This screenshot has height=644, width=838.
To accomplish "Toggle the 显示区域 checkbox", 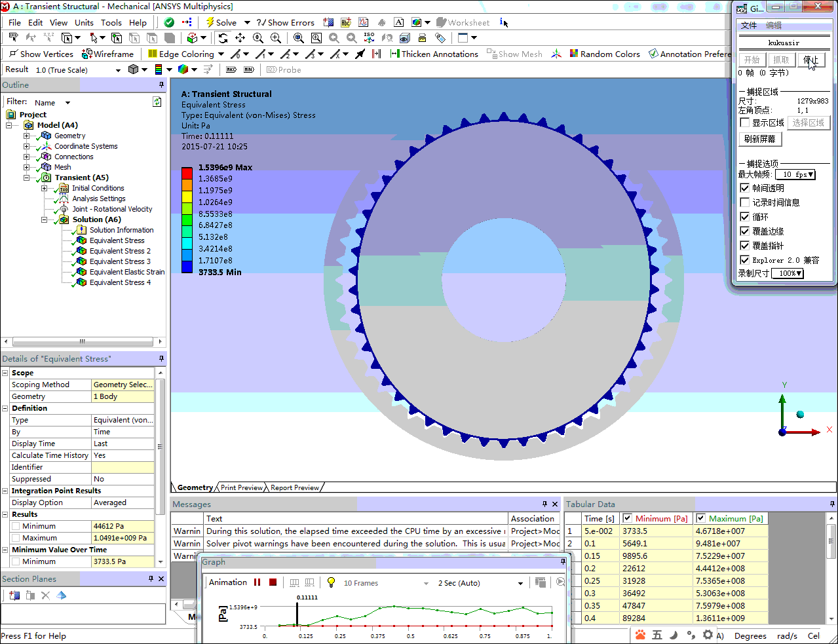I will point(744,123).
